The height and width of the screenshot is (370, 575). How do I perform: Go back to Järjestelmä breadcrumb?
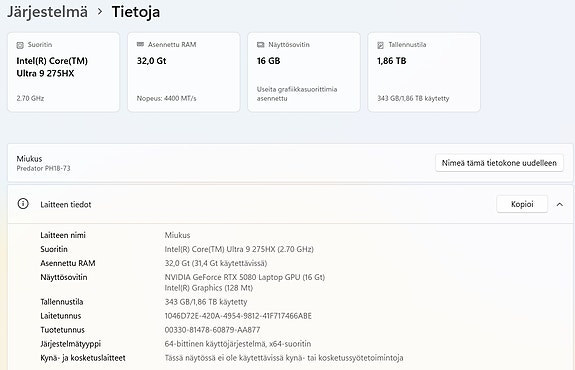pyautogui.click(x=48, y=12)
